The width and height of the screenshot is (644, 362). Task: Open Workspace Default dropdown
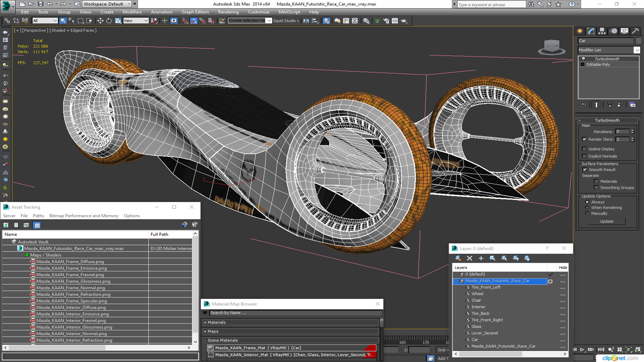tap(107, 4)
